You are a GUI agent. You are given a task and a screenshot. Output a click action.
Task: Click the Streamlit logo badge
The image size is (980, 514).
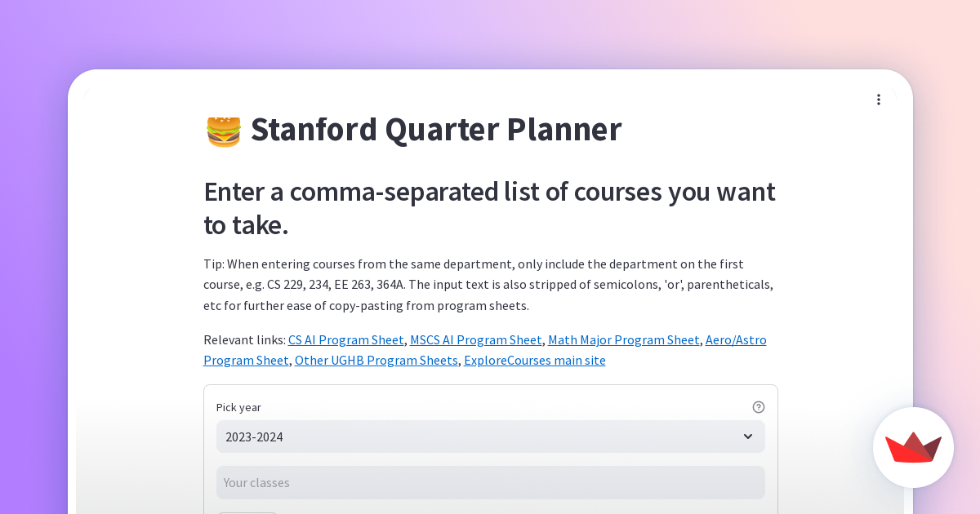(913, 447)
